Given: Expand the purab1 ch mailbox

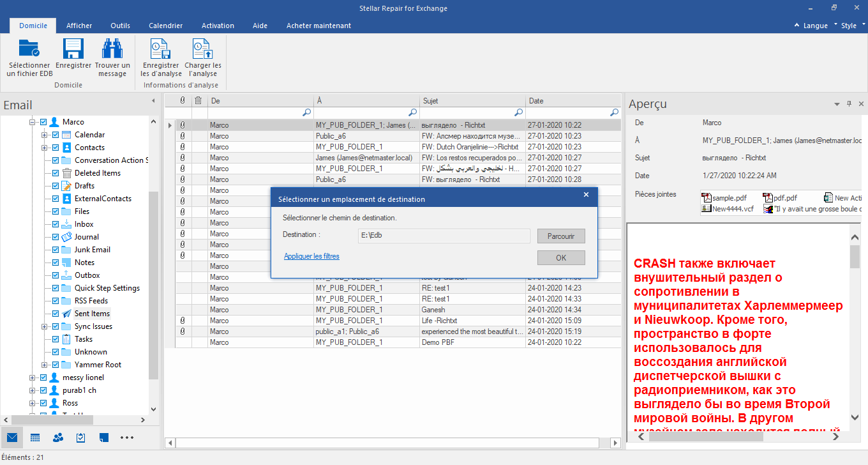Looking at the screenshot, I should [33, 390].
